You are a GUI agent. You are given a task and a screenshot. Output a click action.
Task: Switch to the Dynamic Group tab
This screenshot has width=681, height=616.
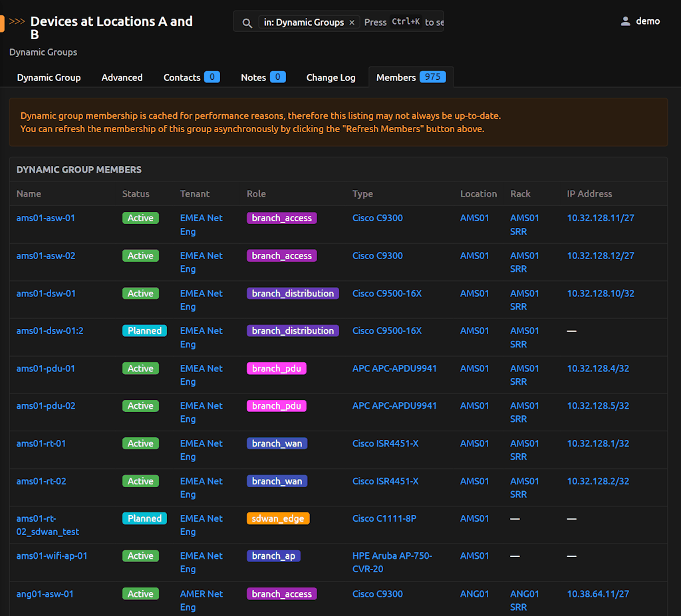pos(49,78)
